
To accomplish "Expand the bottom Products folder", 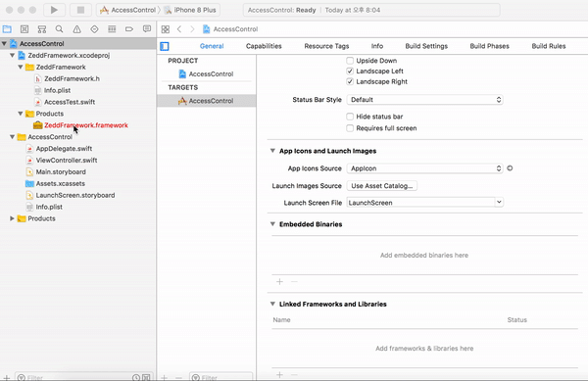I will (x=12, y=218).
